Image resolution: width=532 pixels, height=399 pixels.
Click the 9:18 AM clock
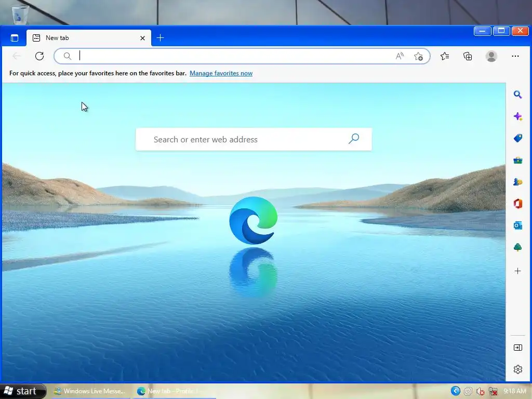pyautogui.click(x=515, y=391)
